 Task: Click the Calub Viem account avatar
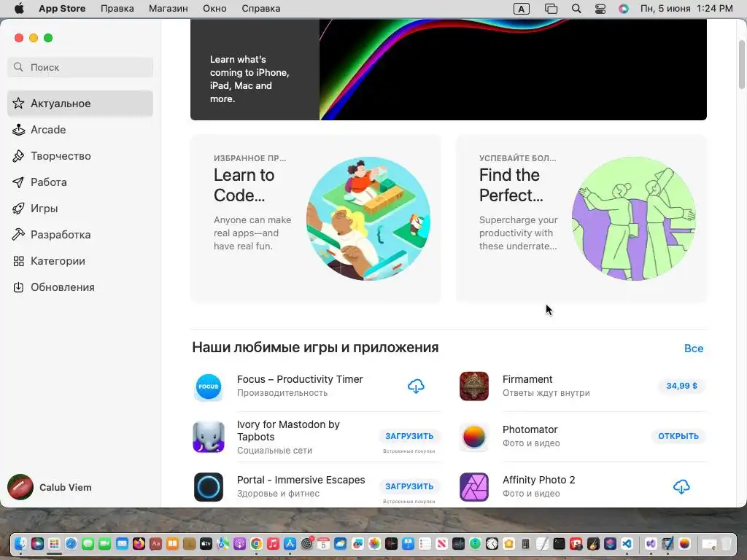pos(20,487)
